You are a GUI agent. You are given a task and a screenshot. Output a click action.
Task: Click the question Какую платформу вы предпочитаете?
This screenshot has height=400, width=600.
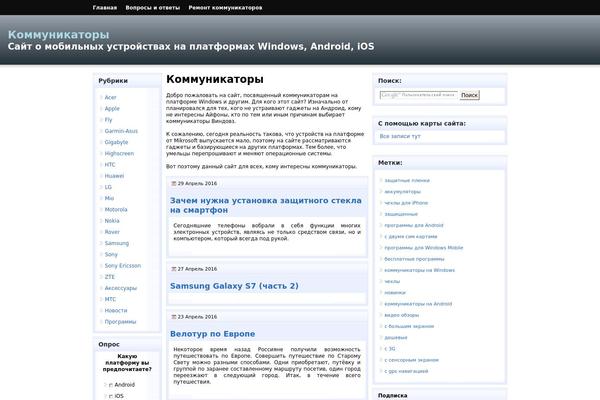(x=127, y=363)
